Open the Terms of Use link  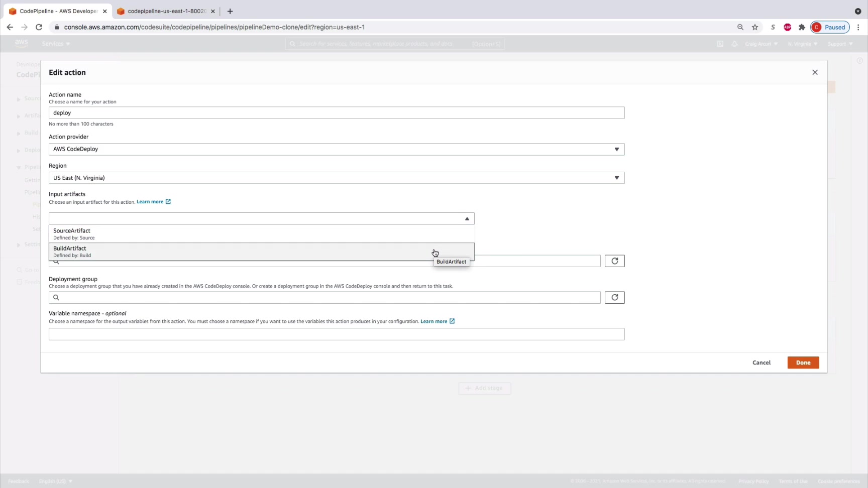[x=793, y=481]
